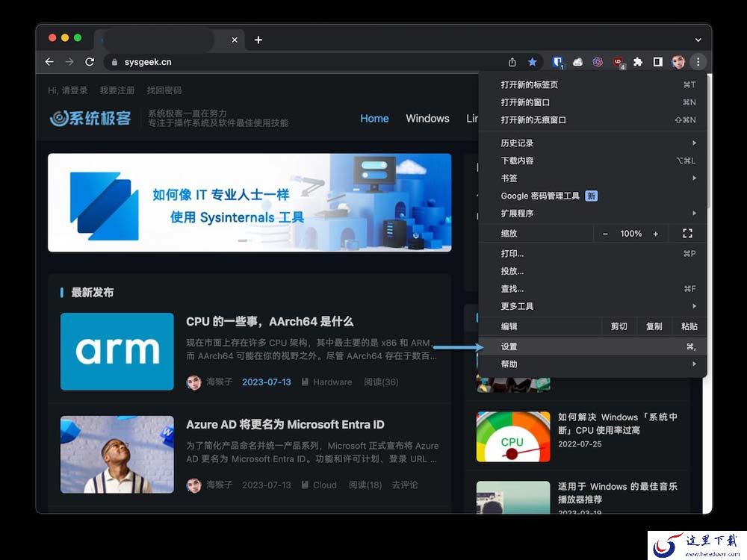The width and height of the screenshot is (747, 560).
Task: Go back using the browser back arrow
Action: (49, 62)
